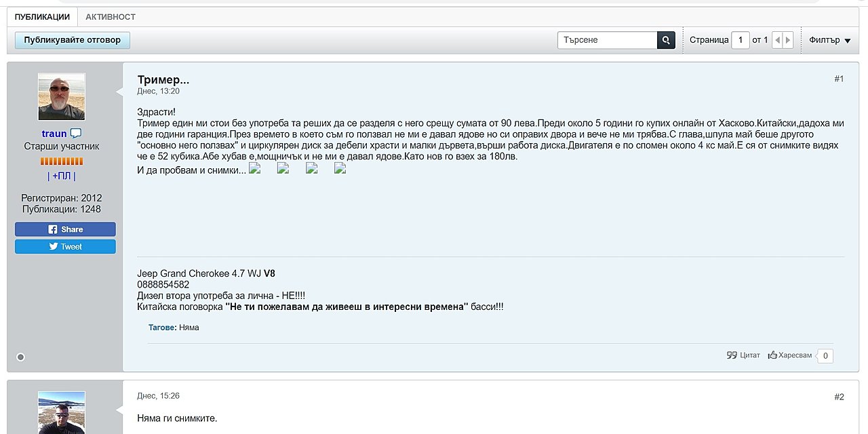
Task: Open private message speech bubble next to traun
Action: (76, 134)
